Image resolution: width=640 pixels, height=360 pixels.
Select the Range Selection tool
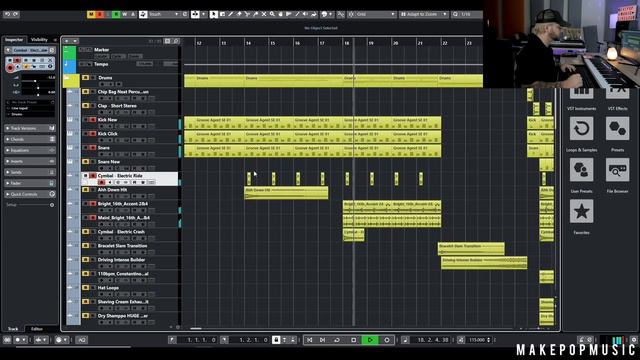pyautogui.click(x=222, y=14)
